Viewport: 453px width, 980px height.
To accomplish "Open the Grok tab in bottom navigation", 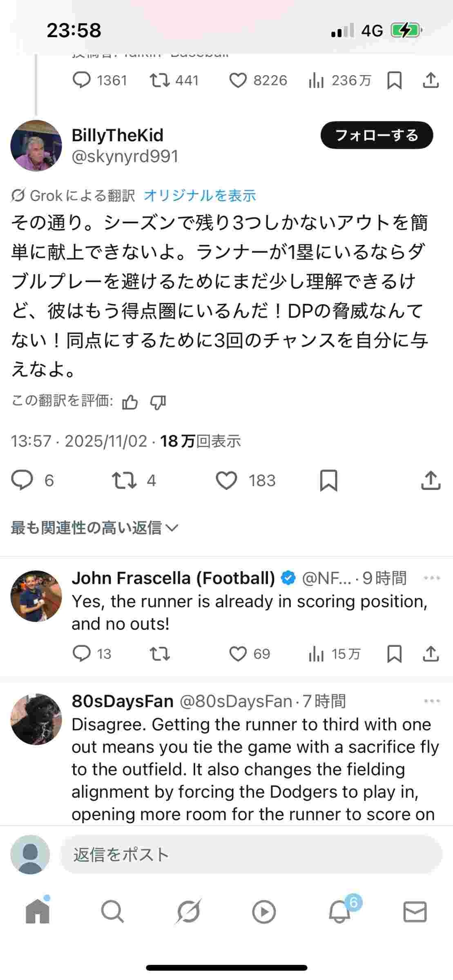I will click(188, 911).
